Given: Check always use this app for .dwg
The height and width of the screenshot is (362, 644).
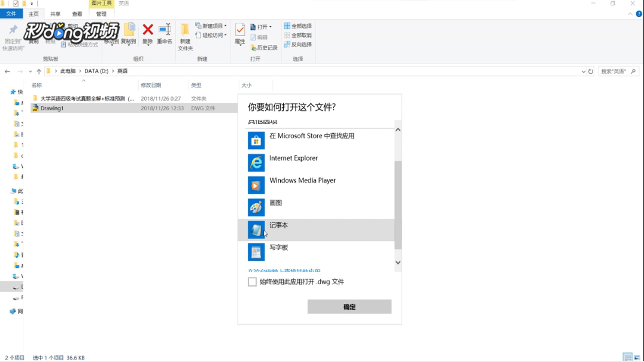Looking at the screenshot, I should tap(252, 282).
